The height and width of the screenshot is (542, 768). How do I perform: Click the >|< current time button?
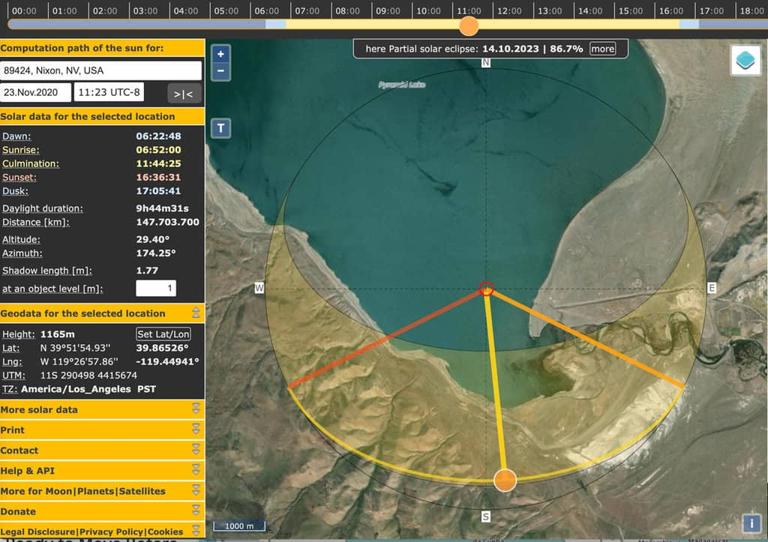click(x=183, y=94)
